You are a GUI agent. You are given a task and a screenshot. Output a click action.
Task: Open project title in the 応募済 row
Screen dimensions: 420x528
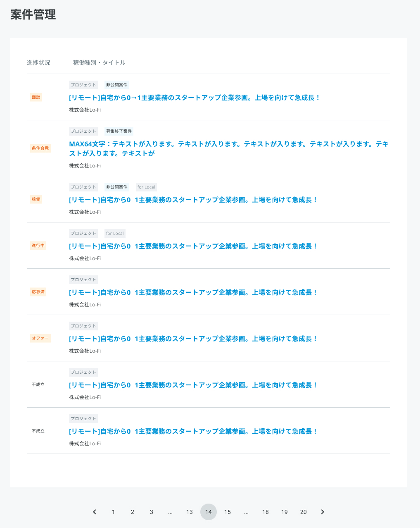click(193, 292)
